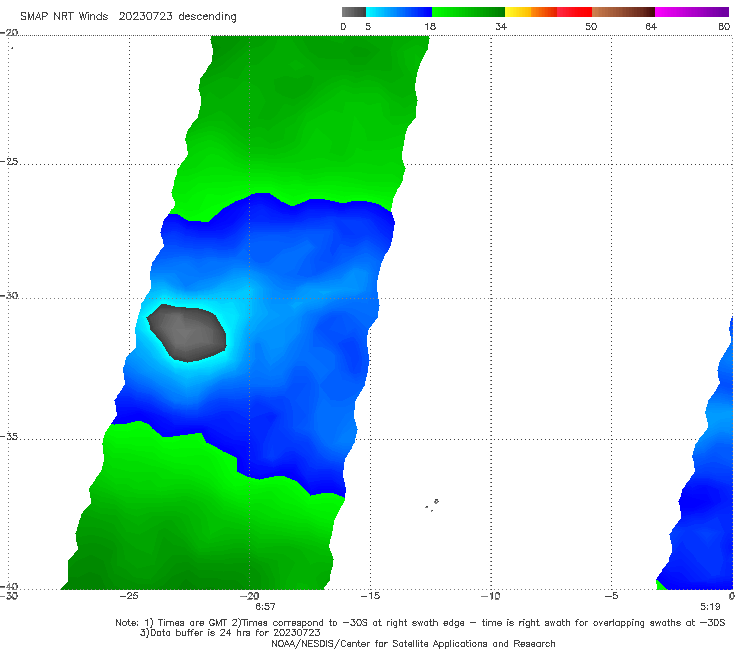Screen dimensions: 740x650
Task: Click the '-35' latitude axis label
Action: (9, 437)
